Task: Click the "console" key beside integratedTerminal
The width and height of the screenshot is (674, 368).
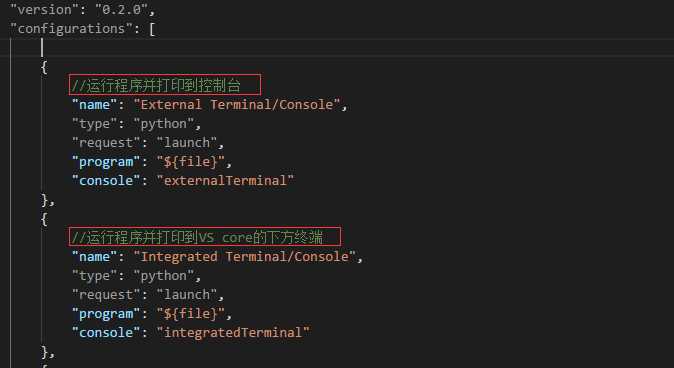Action: (106, 333)
